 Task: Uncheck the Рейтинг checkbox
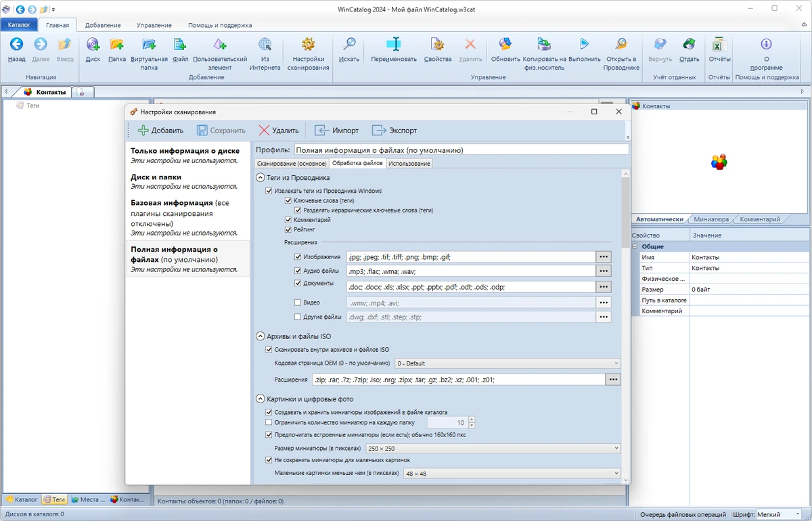tap(288, 230)
